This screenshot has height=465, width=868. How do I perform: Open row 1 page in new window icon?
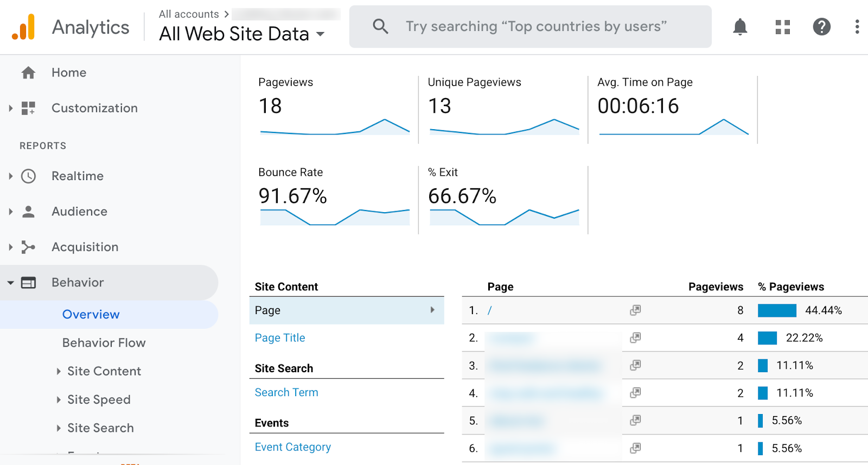(x=635, y=310)
